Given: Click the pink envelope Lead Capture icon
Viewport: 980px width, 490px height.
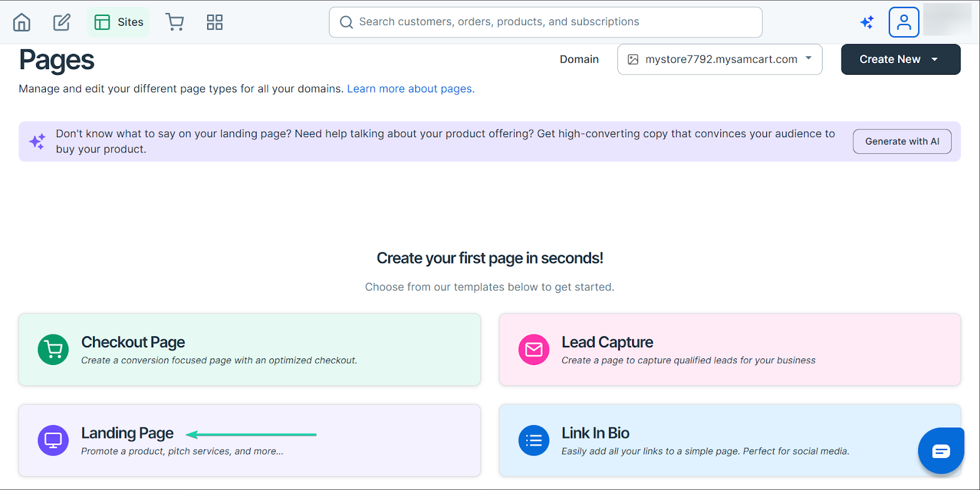Looking at the screenshot, I should 533,350.
